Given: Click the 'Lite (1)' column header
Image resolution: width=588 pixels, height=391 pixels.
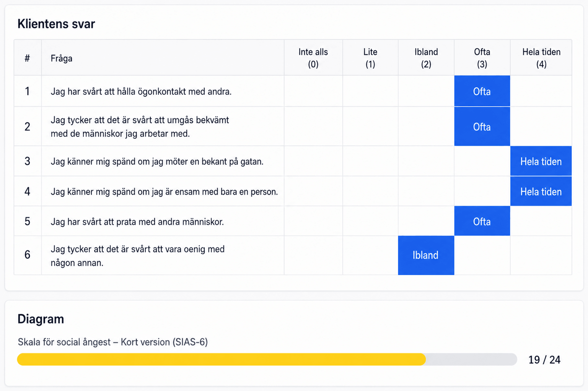Looking at the screenshot, I should click(370, 58).
